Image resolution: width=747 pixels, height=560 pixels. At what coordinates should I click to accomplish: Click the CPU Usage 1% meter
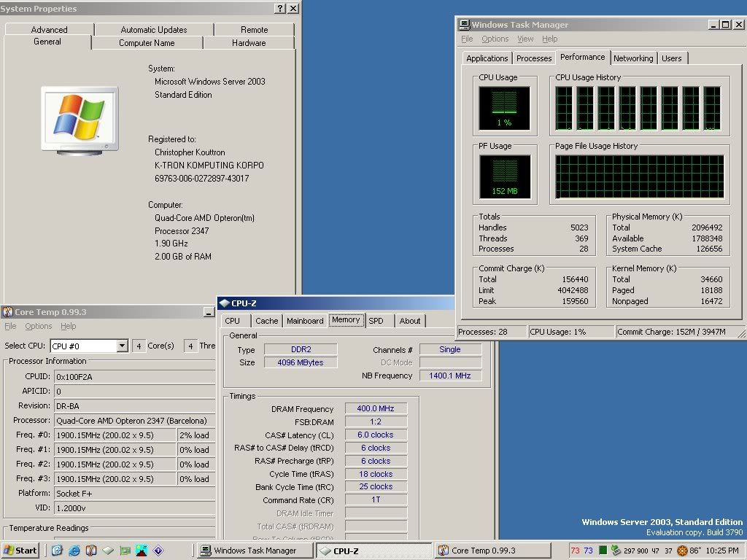pos(505,108)
